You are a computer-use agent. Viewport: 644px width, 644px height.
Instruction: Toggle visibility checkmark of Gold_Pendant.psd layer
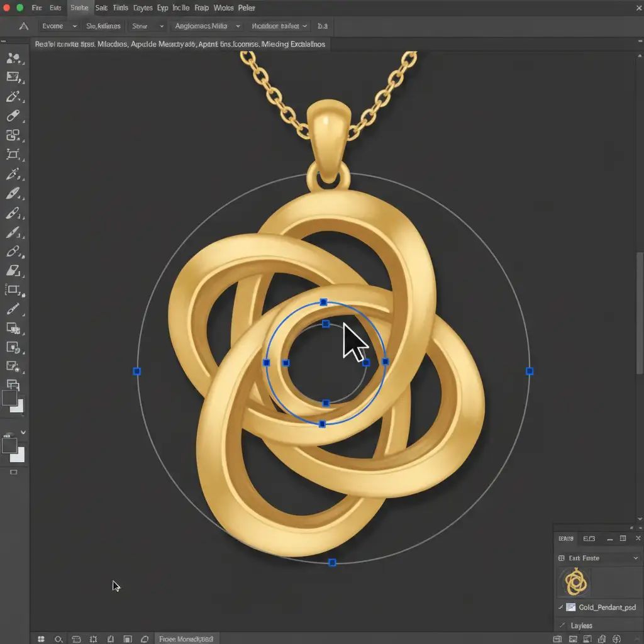coord(560,608)
